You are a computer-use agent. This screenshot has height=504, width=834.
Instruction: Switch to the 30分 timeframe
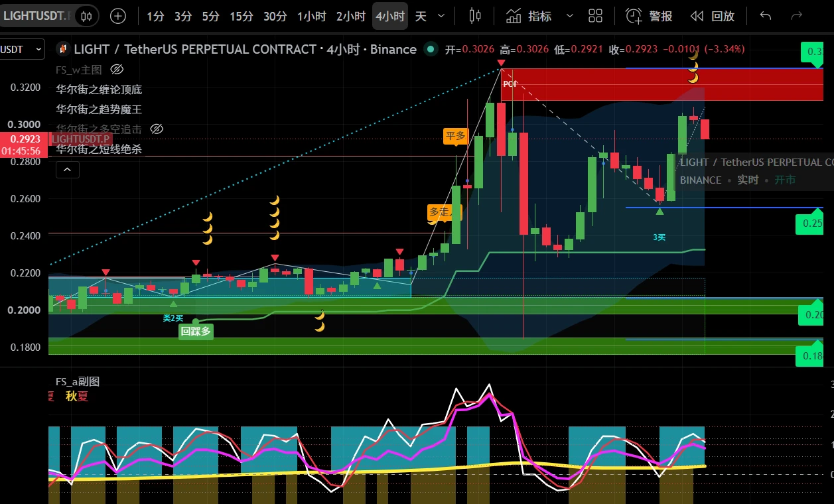tap(275, 16)
